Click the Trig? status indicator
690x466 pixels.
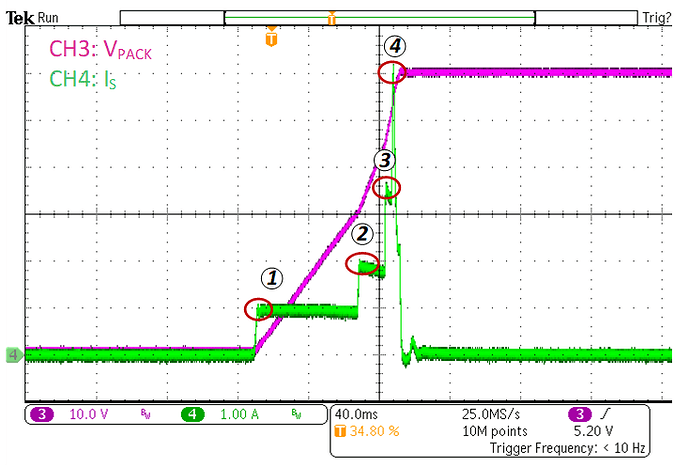pos(657,18)
